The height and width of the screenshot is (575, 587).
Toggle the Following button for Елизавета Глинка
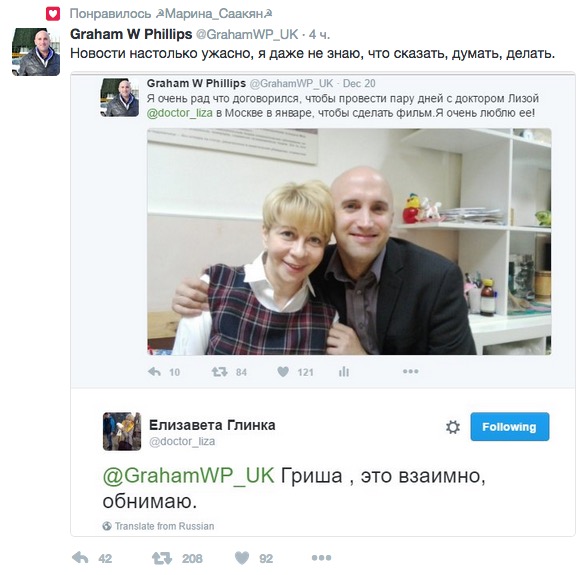click(x=510, y=427)
